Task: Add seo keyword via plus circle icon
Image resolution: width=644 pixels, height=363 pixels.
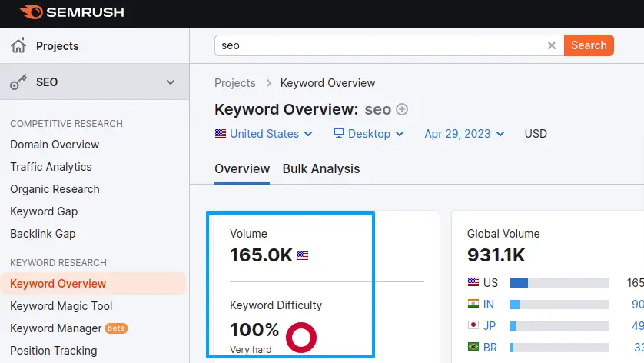Action: (x=402, y=109)
